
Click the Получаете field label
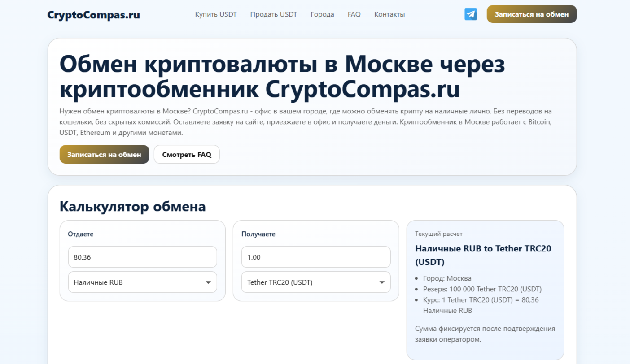(258, 234)
